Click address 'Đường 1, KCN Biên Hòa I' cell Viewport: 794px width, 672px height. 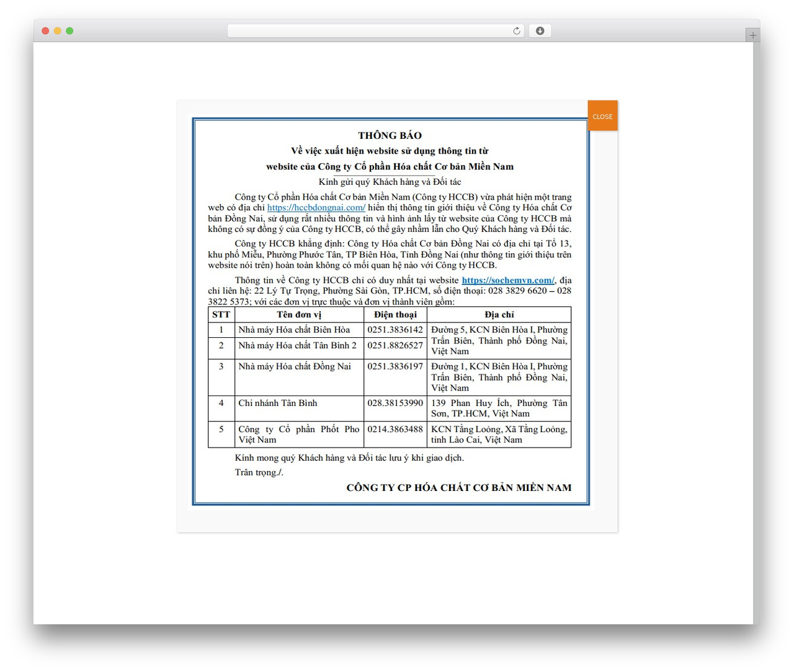click(499, 377)
